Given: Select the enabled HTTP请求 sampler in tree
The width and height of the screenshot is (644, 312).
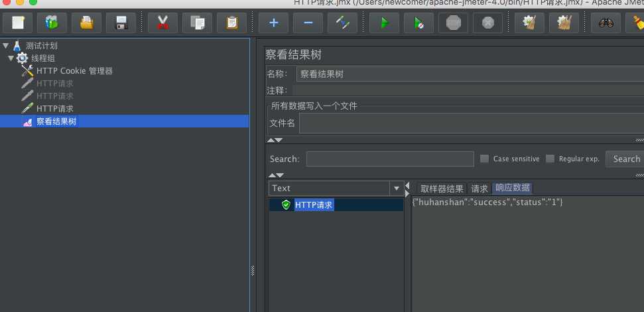Looking at the screenshot, I should [54, 108].
